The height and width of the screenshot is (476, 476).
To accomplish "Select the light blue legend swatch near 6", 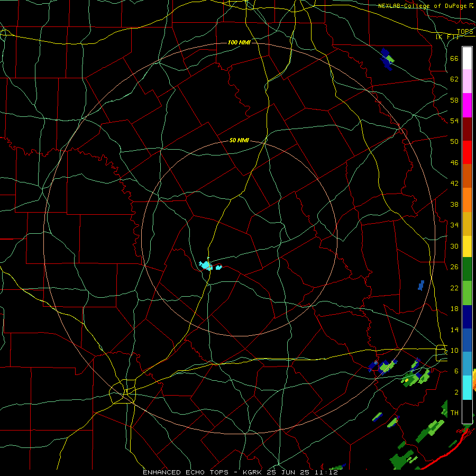I will click(467, 364).
